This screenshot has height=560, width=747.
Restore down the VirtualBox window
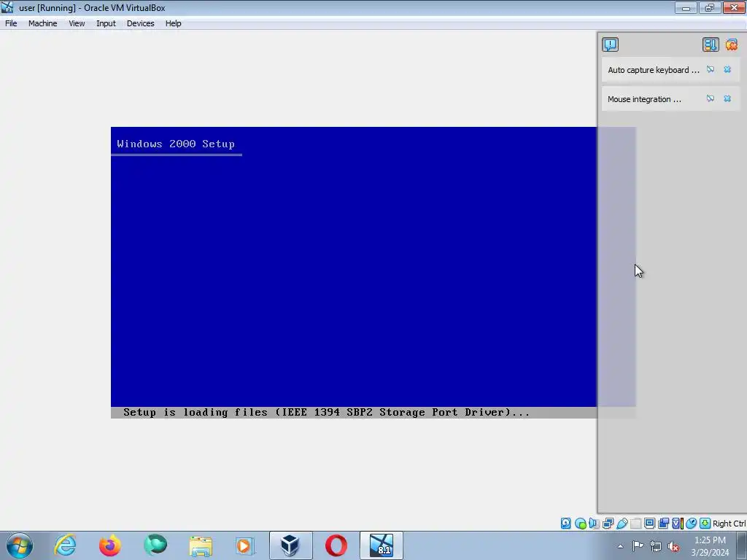709,7
